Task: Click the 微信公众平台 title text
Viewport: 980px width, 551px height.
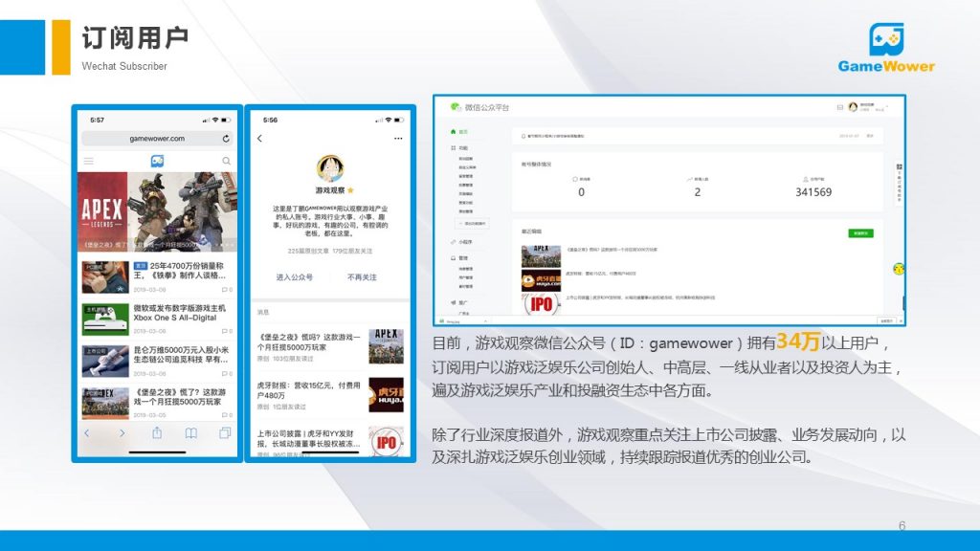Action: pyautogui.click(x=487, y=107)
